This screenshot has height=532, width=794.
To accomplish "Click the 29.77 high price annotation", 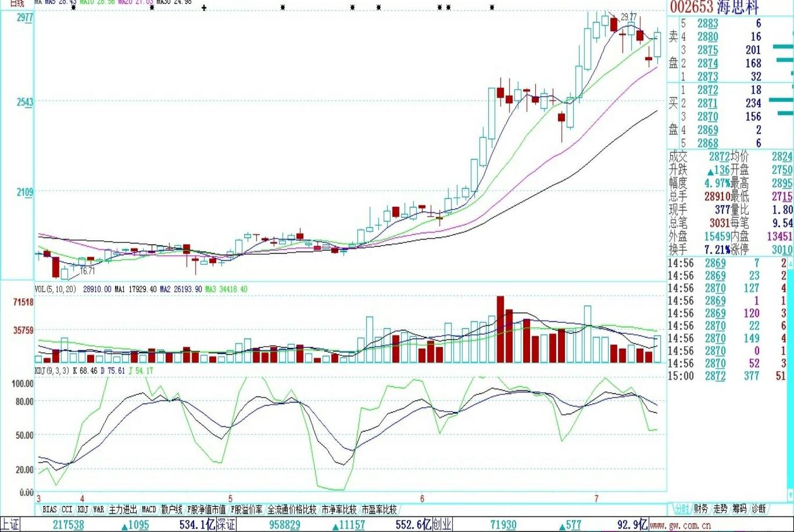I will pos(628,17).
